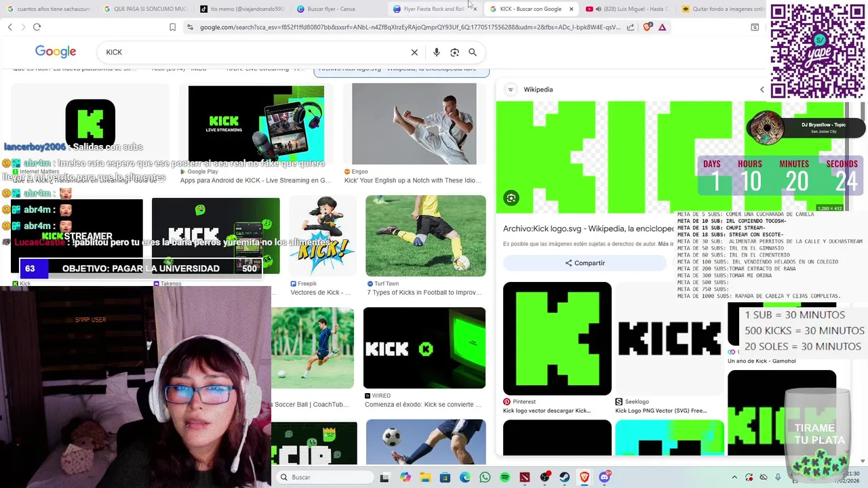
Task: Click the Lens icon on the Wikipedia preview image
Action: [511, 198]
